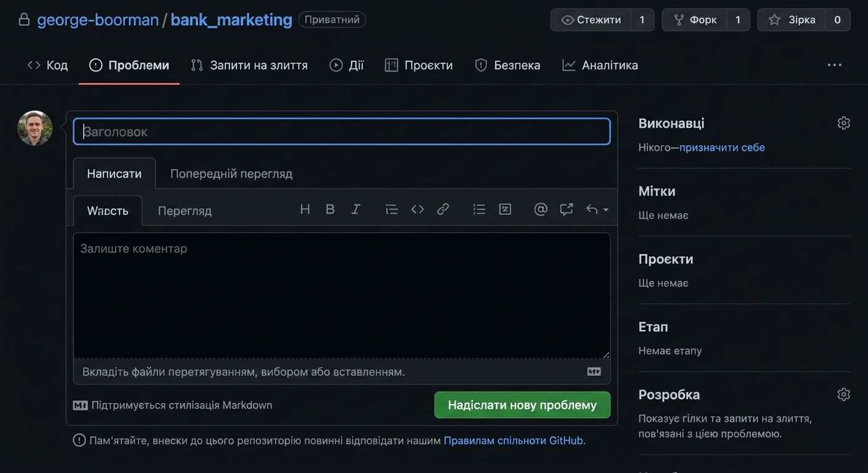Click inside the Залиште коментар text area
868x473 pixels.
point(342,296)
